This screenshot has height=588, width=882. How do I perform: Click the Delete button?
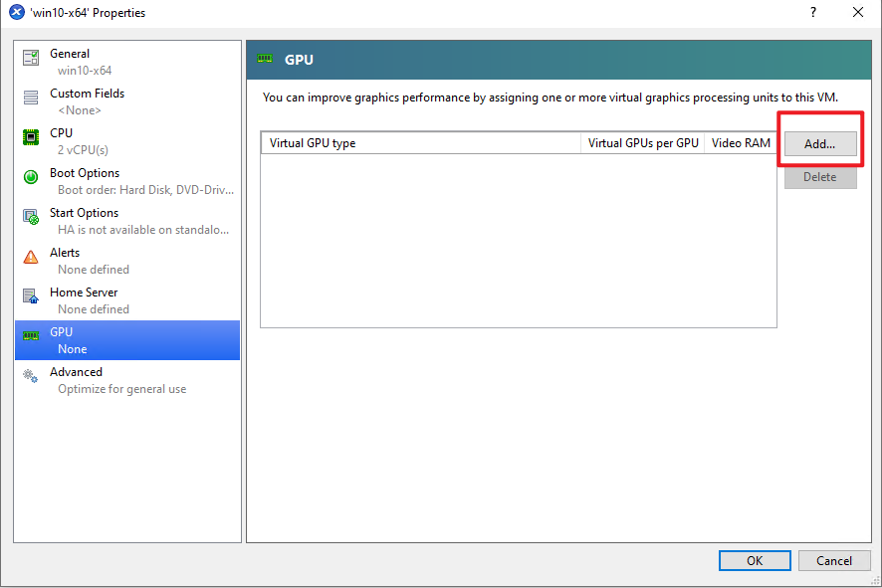pyautogui.click(x=820, y=177)
